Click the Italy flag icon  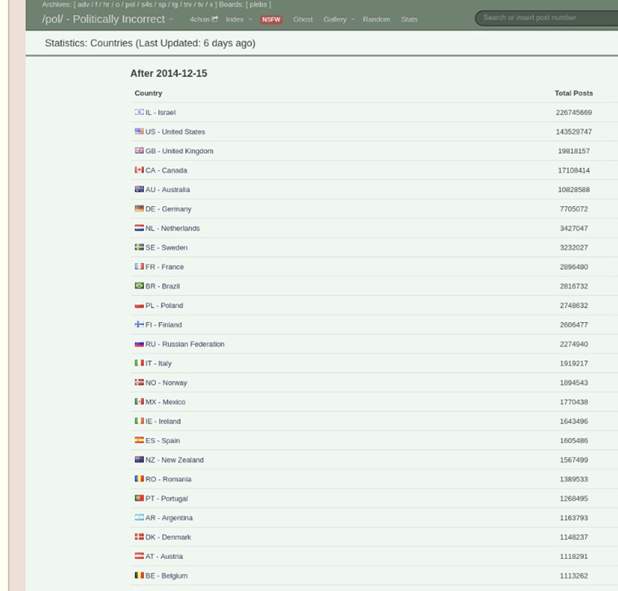[139, 363]
